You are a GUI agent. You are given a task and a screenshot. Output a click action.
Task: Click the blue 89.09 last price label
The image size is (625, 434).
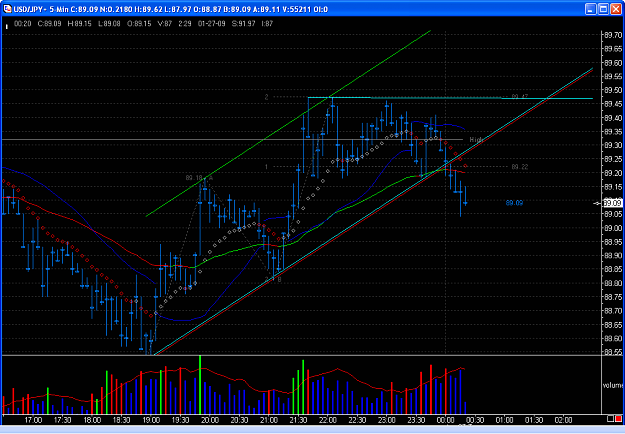[x=514, y=203]
